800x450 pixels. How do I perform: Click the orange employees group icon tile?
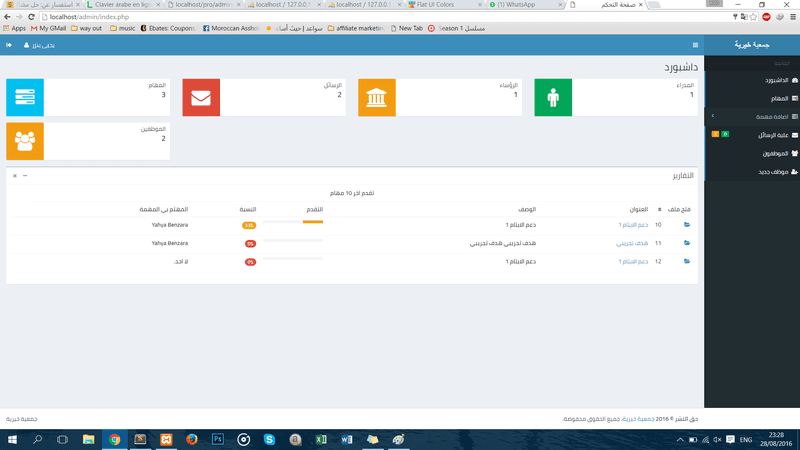[25, 141]
